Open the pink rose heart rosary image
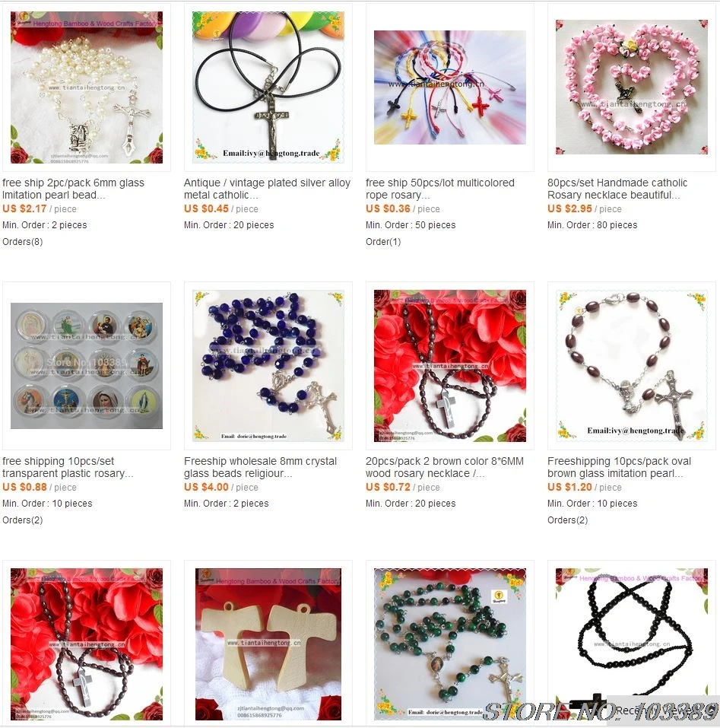Image resolution: width=720 pixels, height=728 pixels. (x=632, y=87)
